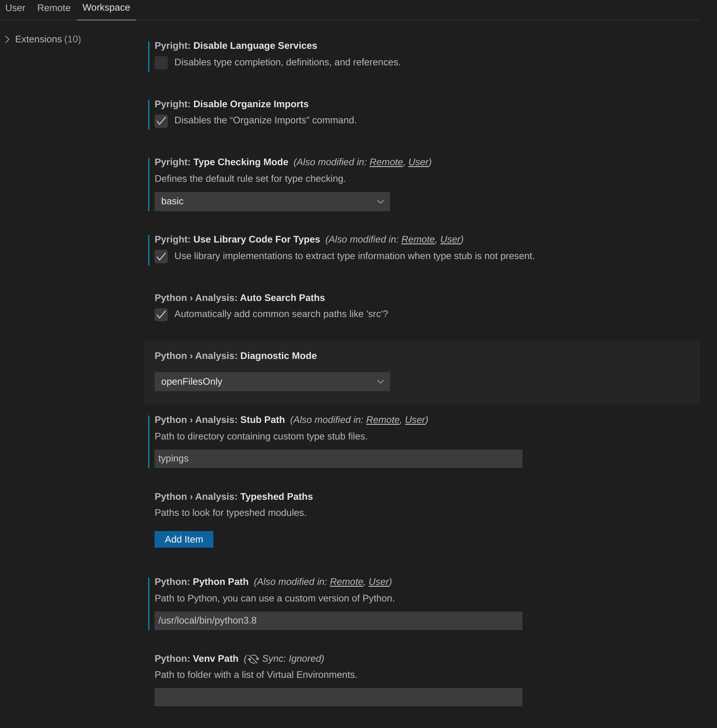Click the 'Pyright: Disable Language Services' title
The image size is (717, 728).
click(x=236, y=46)
